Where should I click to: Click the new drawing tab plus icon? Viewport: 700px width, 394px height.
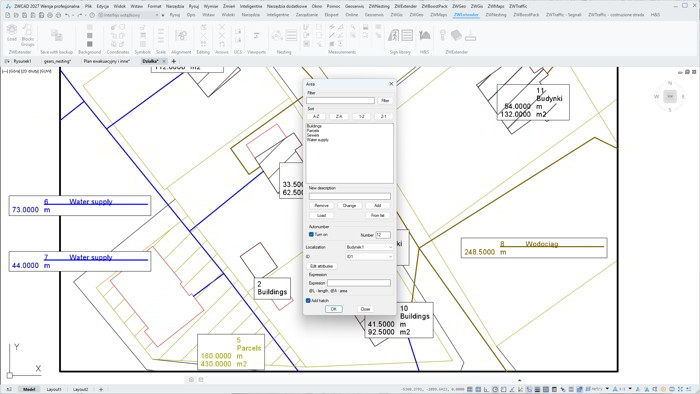click(174, 61)
